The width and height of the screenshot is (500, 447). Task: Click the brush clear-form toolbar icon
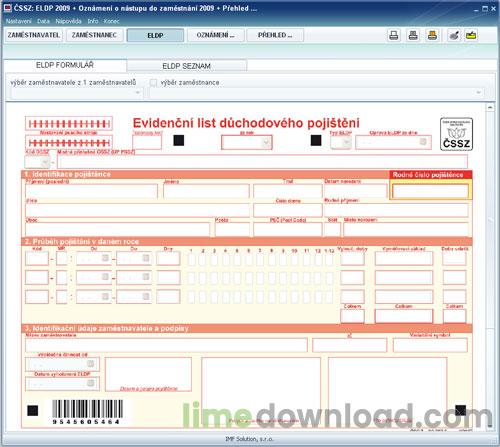pyautogui.click(x=453, y=35)
